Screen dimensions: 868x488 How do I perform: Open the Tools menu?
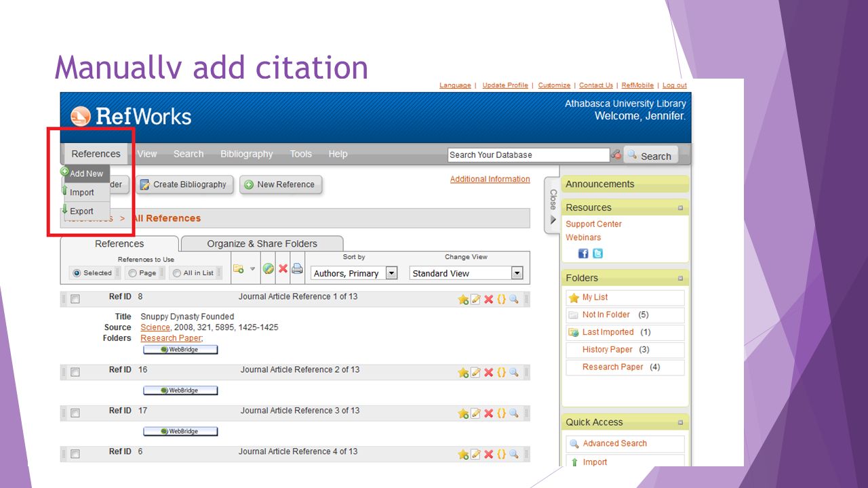coord(301,154)
